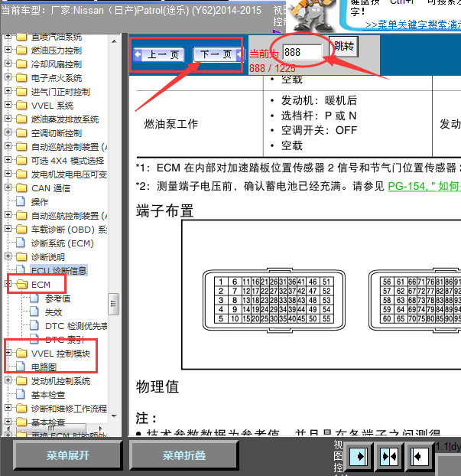Click the CAN 通信 folder icon
The width and height of the screenshot is (461, 476).
click(x=21, y=188)
